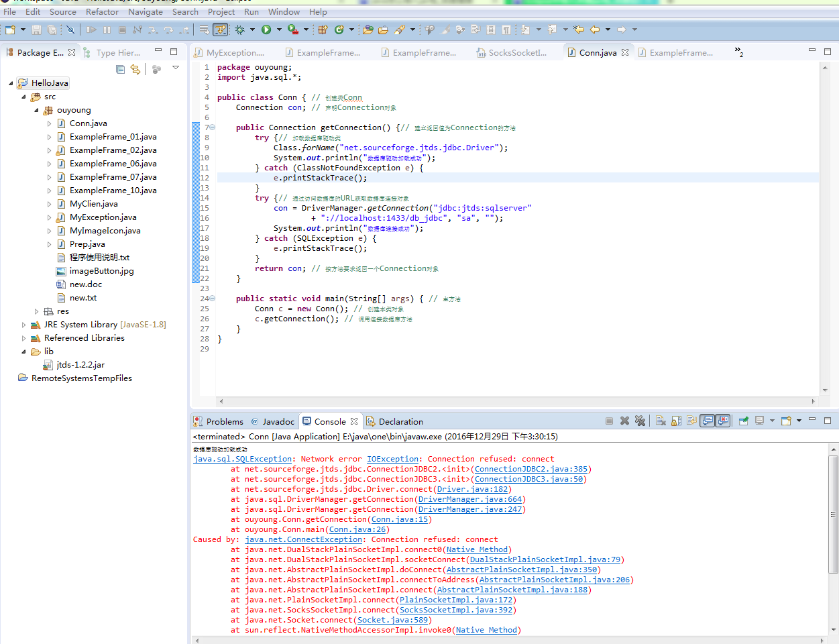
Task: Follow the Socket.java:589 stack trace link
Action: 392,620
